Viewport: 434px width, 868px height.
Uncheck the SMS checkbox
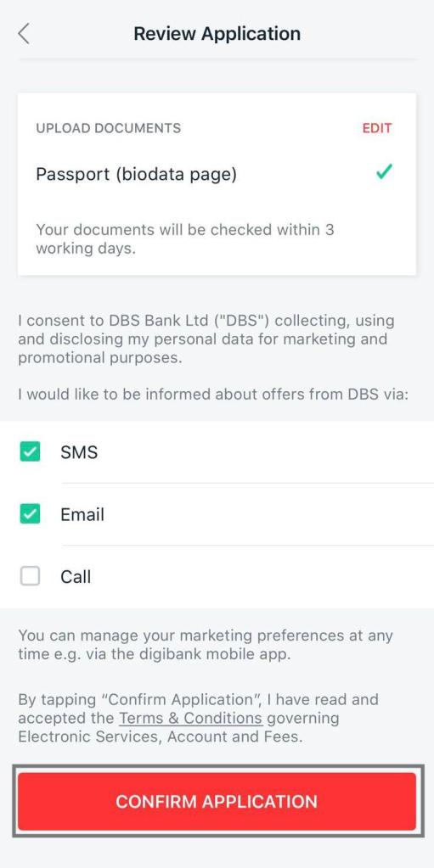click(x=30, y=452)
